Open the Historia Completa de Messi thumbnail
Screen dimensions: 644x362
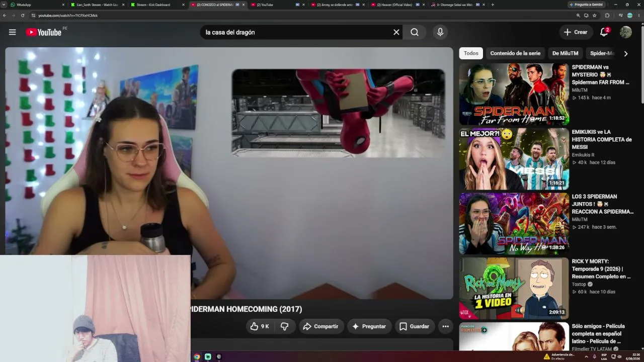tap(514, 159)
